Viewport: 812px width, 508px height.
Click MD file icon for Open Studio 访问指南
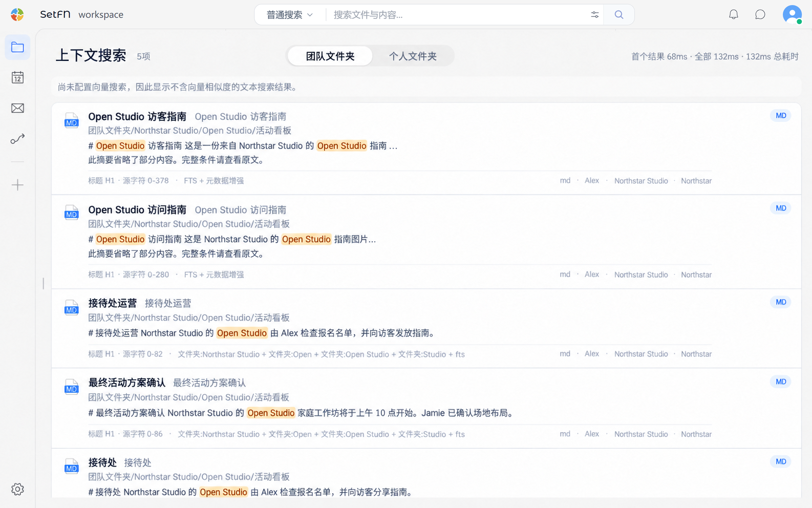point(71,213)
